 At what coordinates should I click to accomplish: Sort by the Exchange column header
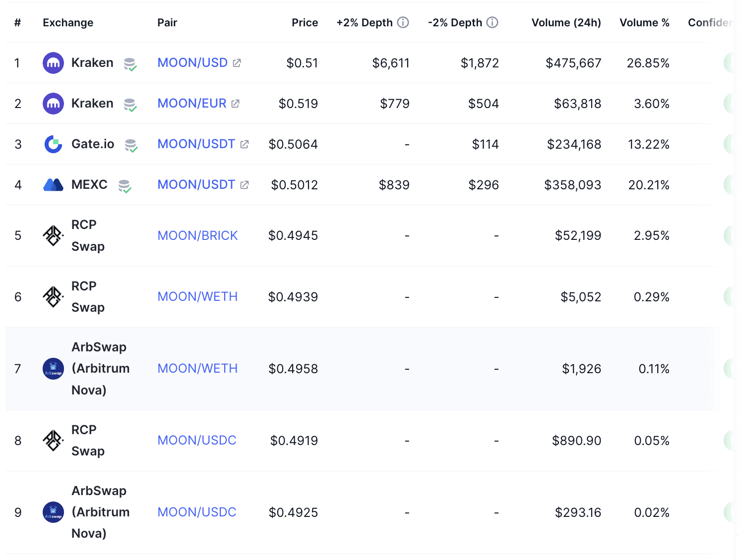(x=68, y=23)
